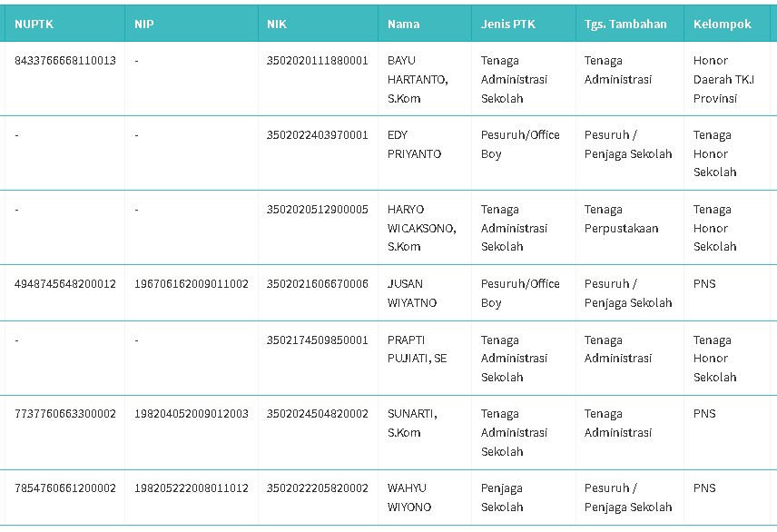777x532 pixels.
Task: Select the name WAHYU WIYONO
Action: (x=409, y=498)
